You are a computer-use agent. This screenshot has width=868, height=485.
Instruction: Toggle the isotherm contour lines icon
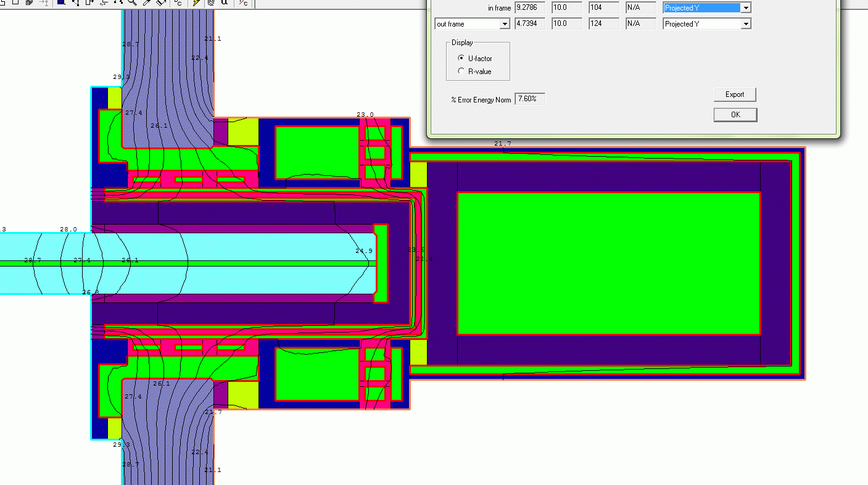point(211,2)
